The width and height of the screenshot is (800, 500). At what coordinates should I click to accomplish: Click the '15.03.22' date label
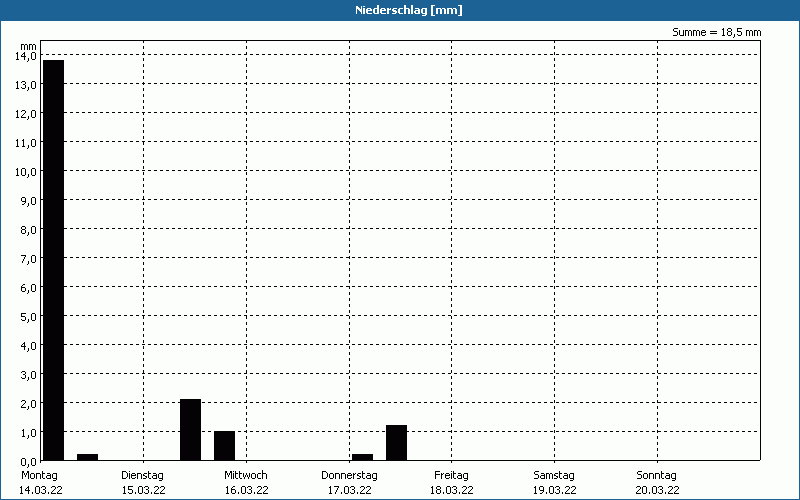[143, 490]
